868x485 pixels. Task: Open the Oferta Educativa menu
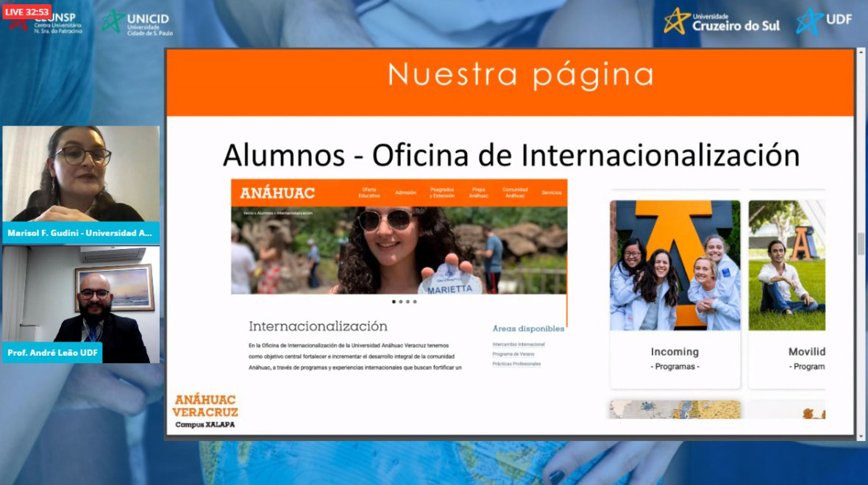tap(369, 193)
